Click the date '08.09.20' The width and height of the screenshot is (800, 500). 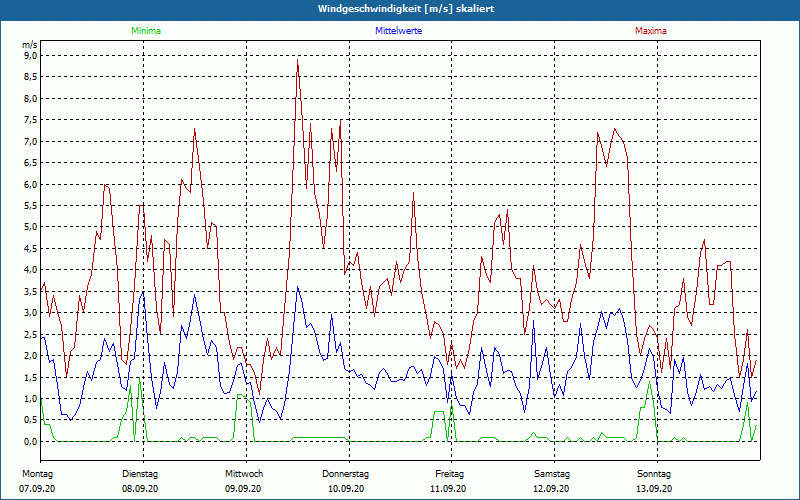click(x=140, y=489)
